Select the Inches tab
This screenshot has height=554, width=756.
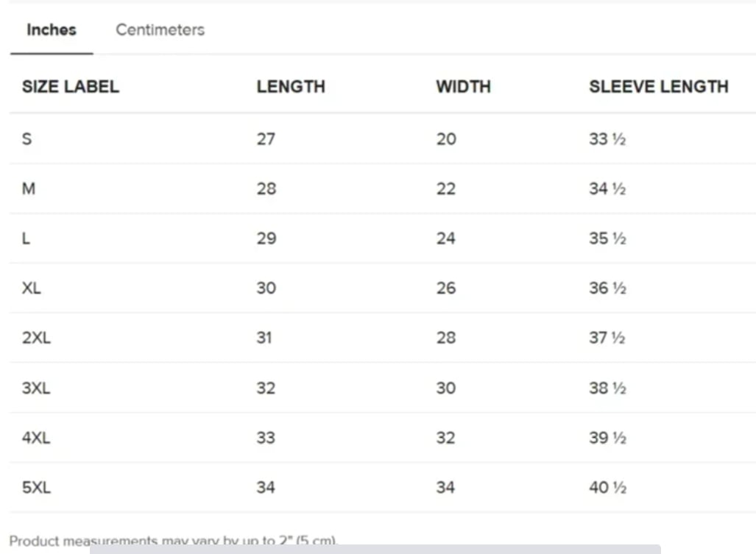(52, 30)
